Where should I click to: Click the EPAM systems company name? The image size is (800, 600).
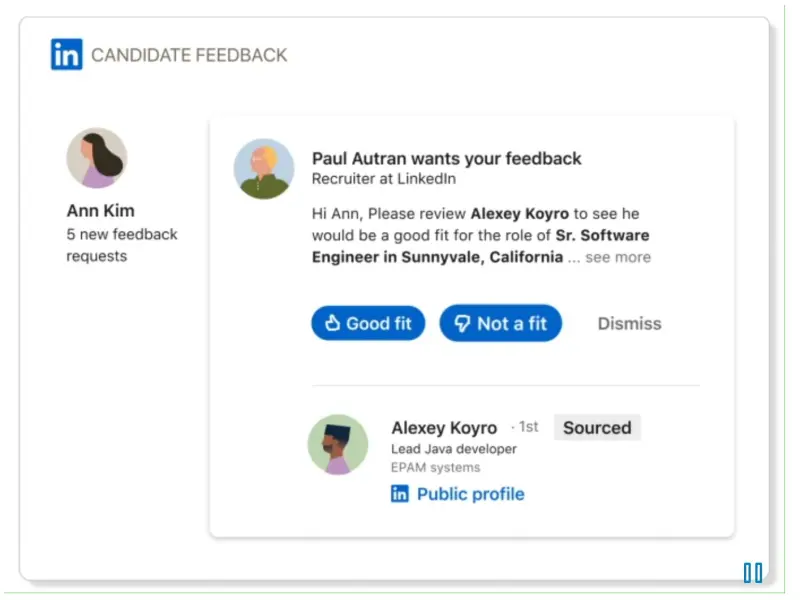(435, 467)
